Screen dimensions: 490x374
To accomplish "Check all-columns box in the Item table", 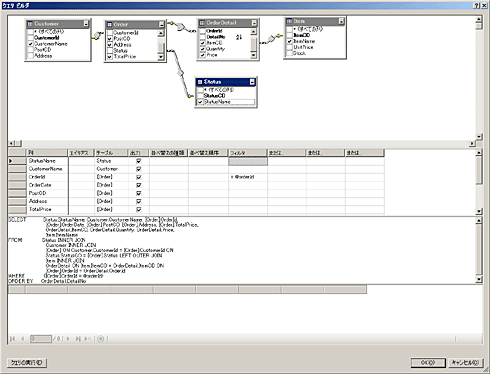I will [290, 29].
